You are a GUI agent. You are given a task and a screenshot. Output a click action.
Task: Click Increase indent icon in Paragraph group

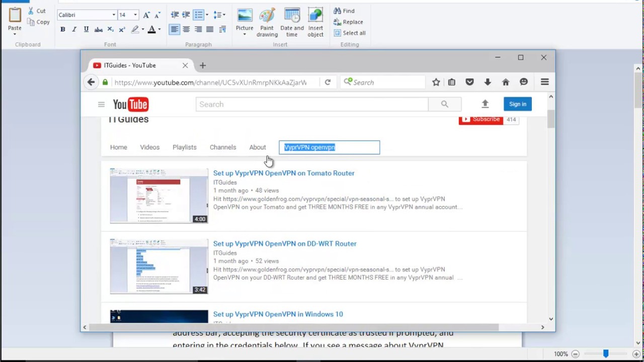click(186, 15)
